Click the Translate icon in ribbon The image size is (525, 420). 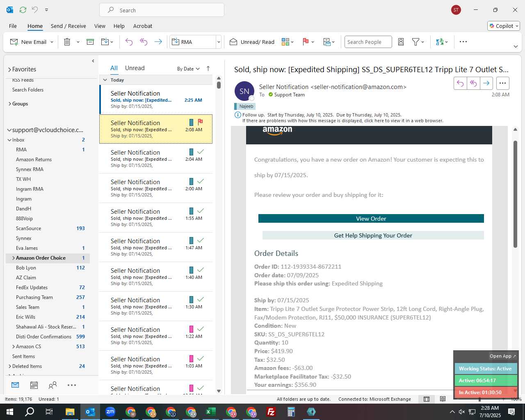[x=440, y=42]
